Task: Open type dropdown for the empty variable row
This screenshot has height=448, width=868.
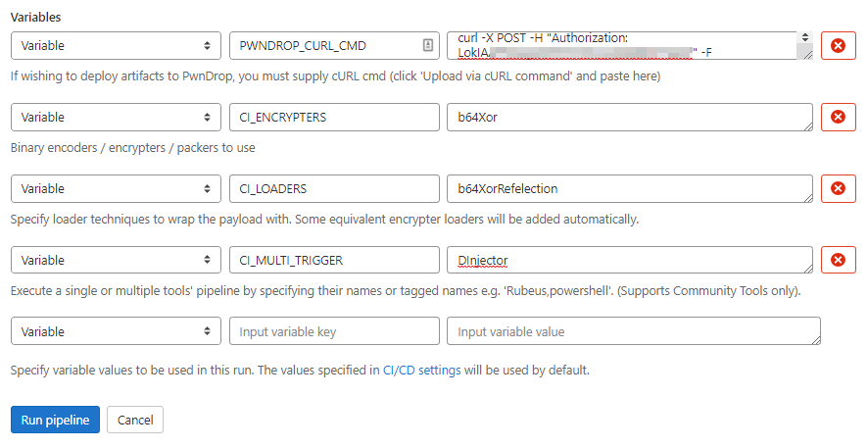Action: pos(116,331)
